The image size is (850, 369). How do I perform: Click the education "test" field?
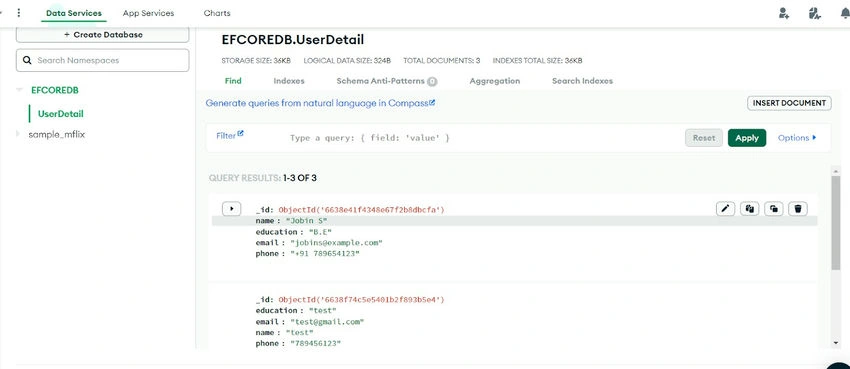pyautogui.click(x=296, y=310)
